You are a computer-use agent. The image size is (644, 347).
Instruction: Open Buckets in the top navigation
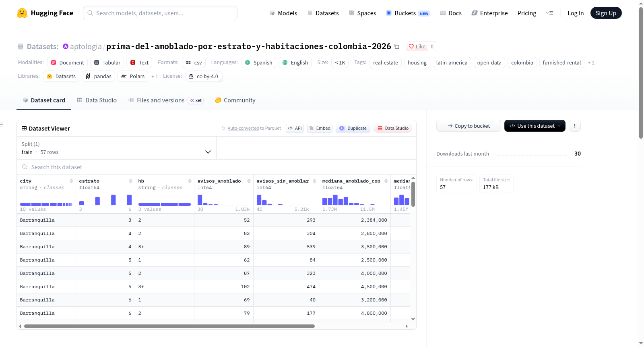pyautogui.click(x=408, y=13)
